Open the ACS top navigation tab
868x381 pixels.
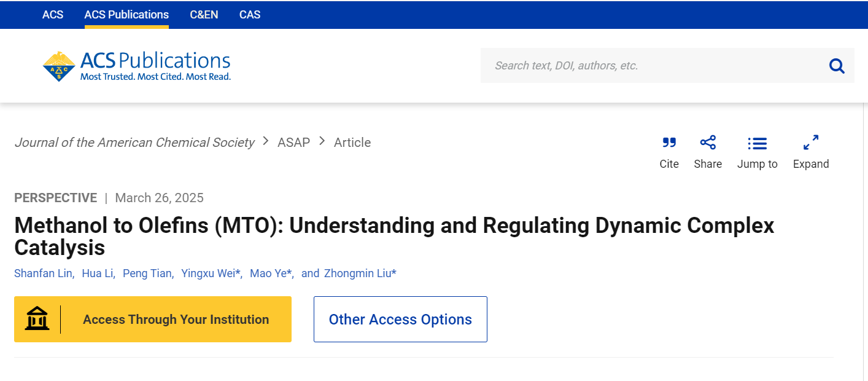click(x=53, y=15)
